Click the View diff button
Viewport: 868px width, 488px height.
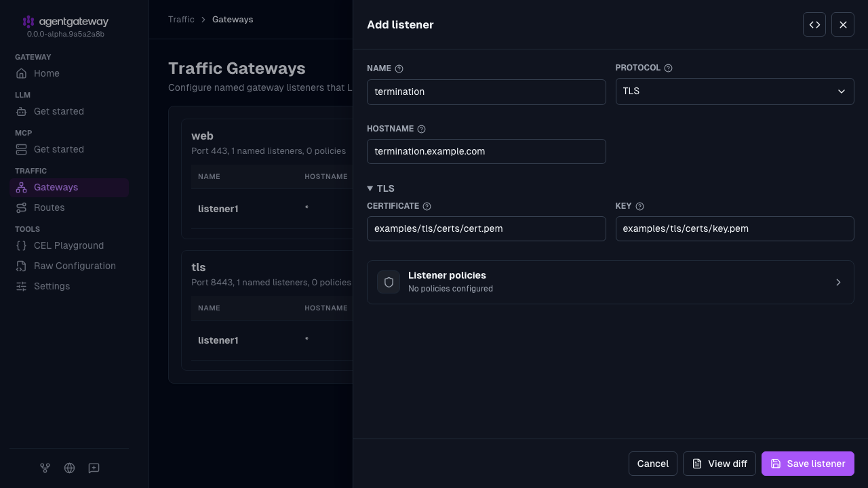[719, 464]
